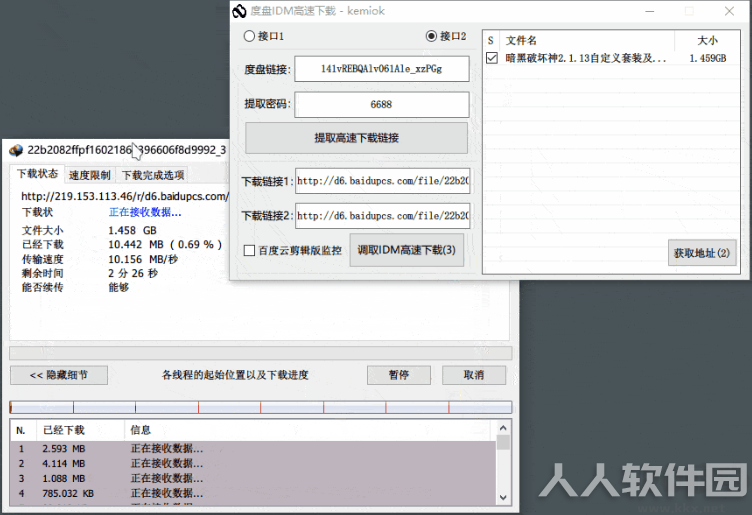Click the 正在接收数据... blue status text
752x515 pixels.
point(145,212)
